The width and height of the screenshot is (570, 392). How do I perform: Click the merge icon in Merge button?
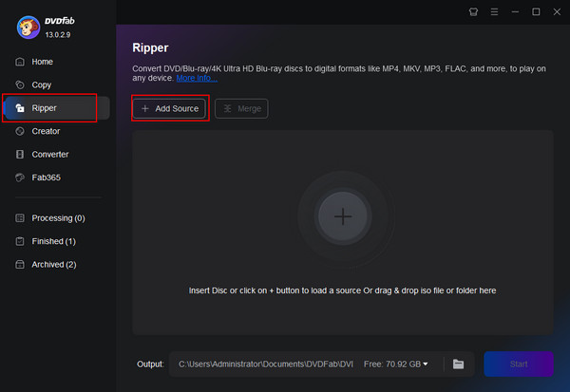(x=227, y=108)
